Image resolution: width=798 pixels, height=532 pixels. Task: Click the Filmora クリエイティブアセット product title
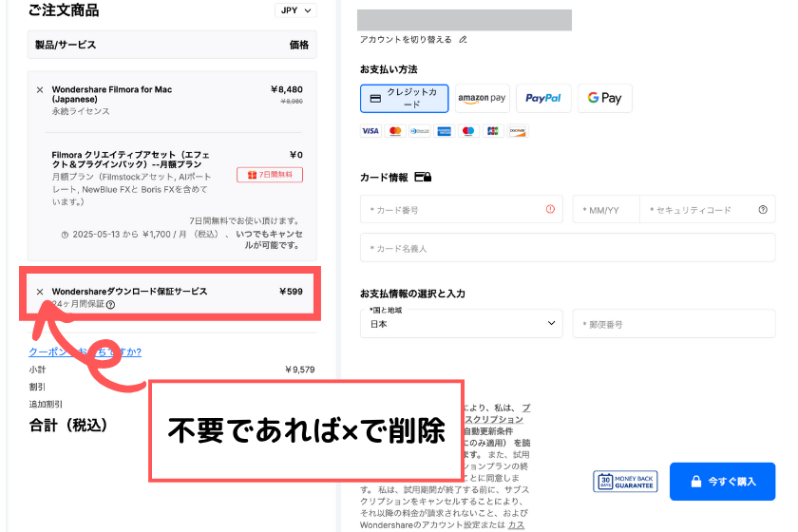(130, 160)
